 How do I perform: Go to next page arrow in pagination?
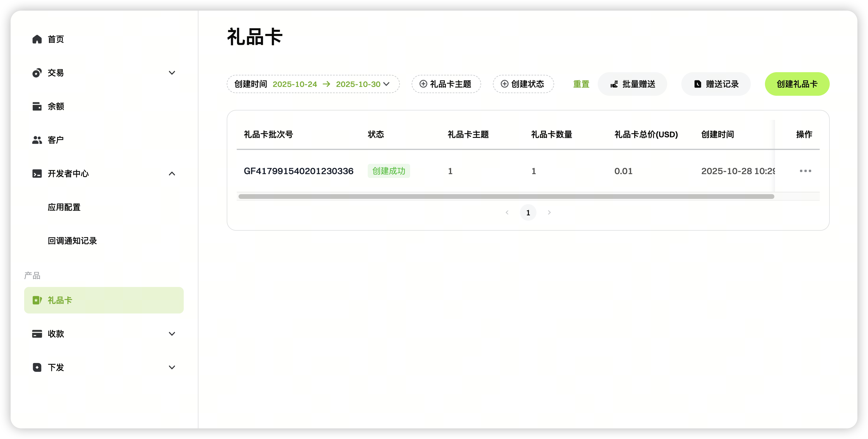click(x=549, y=212)
